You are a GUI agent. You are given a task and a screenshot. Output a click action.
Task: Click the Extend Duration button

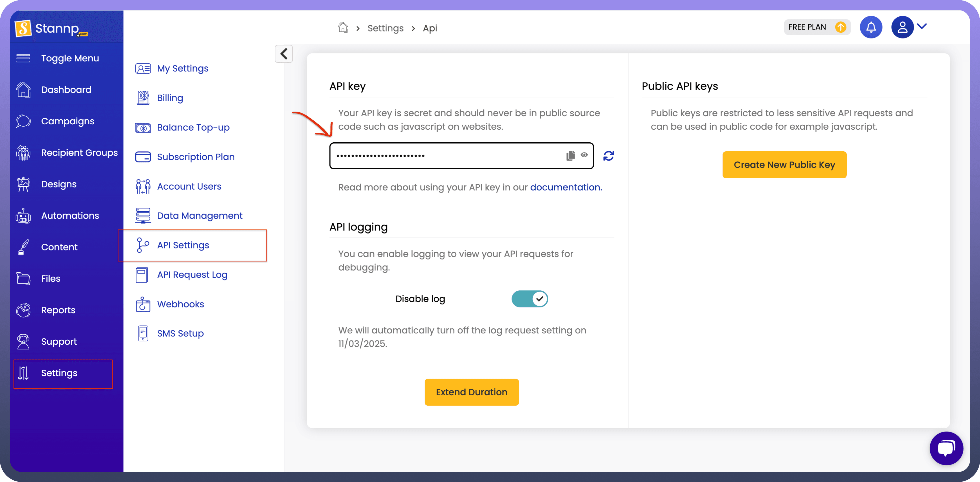471,392
